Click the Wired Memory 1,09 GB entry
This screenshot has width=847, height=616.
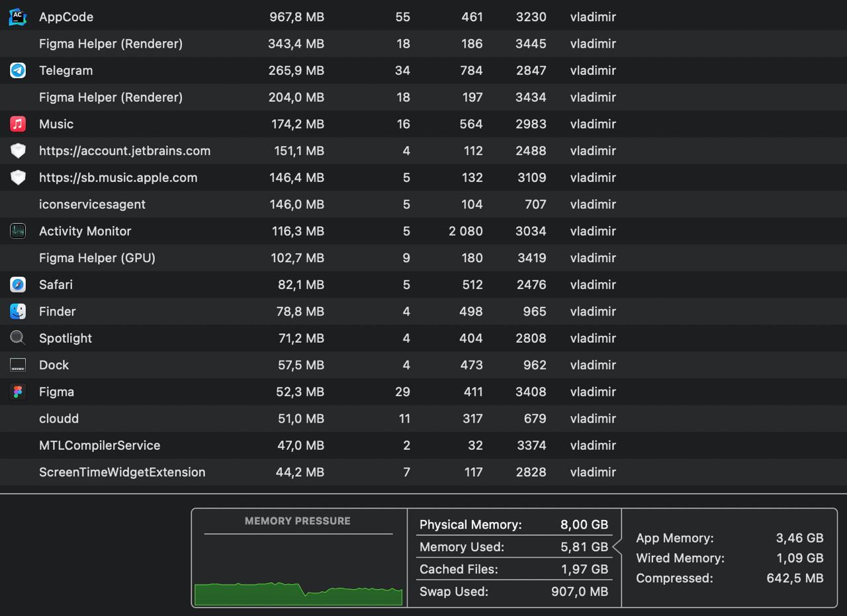point(730,558)
